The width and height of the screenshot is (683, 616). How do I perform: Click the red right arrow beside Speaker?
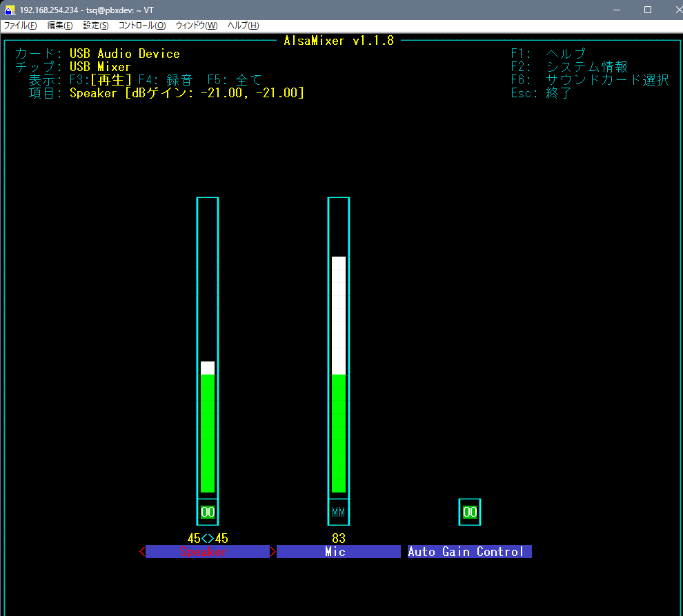273,552
